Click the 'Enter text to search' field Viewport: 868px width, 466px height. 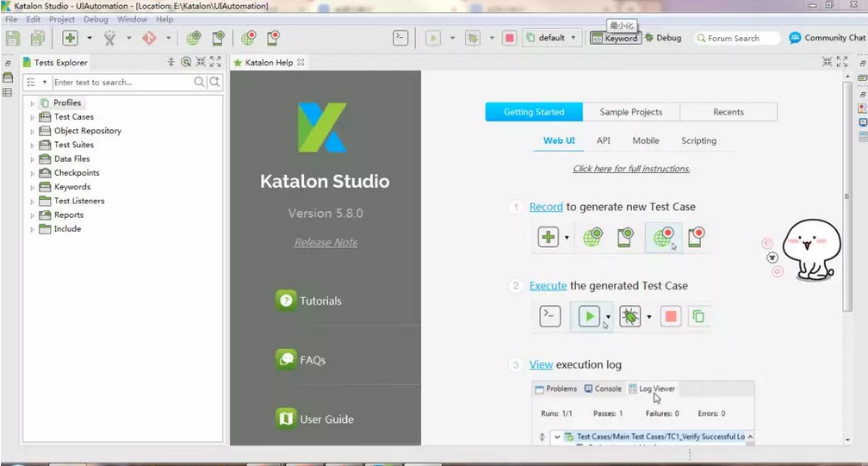[121, 82]
